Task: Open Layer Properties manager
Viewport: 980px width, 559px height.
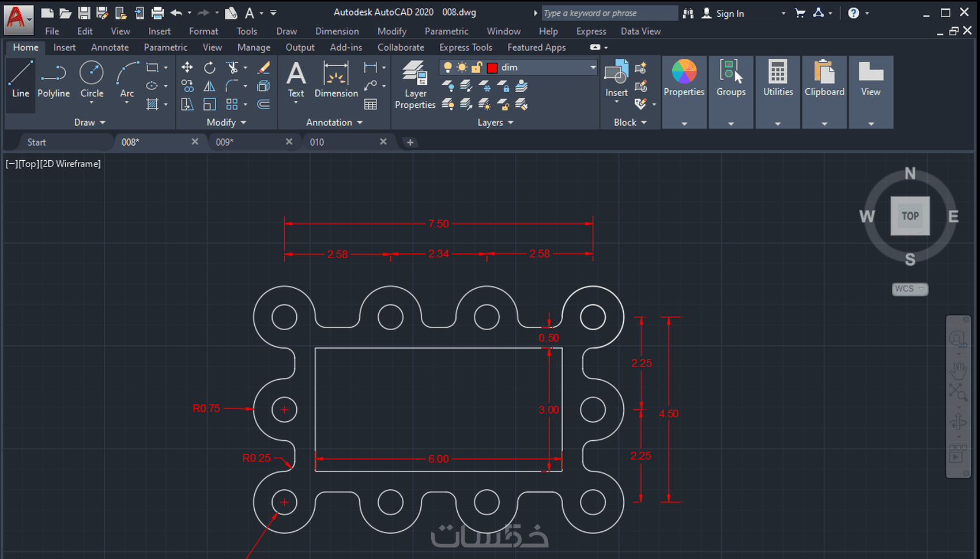Action: coord(415,85)
